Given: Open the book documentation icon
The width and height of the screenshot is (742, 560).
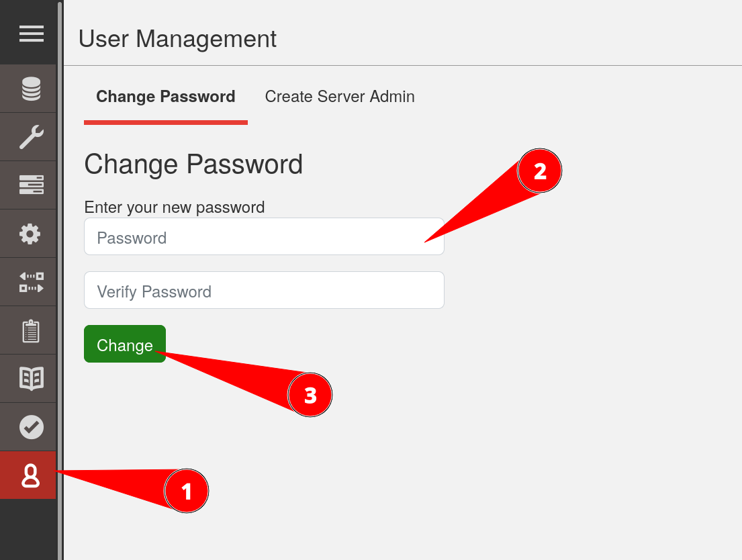Looking at the screenshot, I should click(x=31, y=379).
